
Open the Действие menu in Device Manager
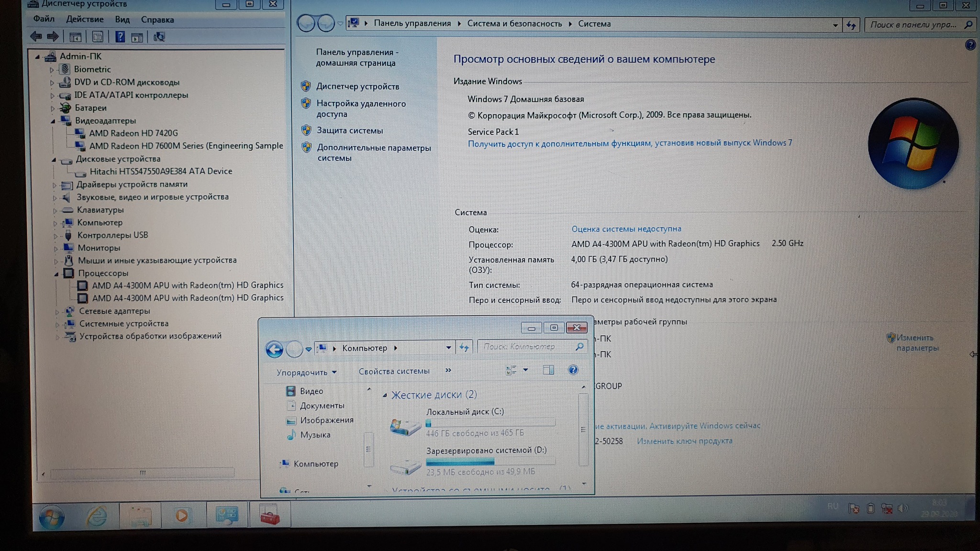(x=85, y=19)
